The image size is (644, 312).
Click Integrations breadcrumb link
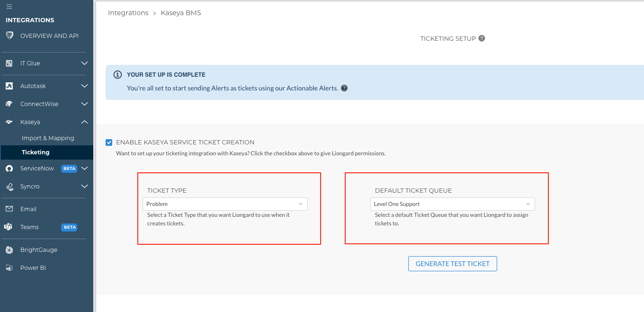pyautogui.click(x=128, y=13)
